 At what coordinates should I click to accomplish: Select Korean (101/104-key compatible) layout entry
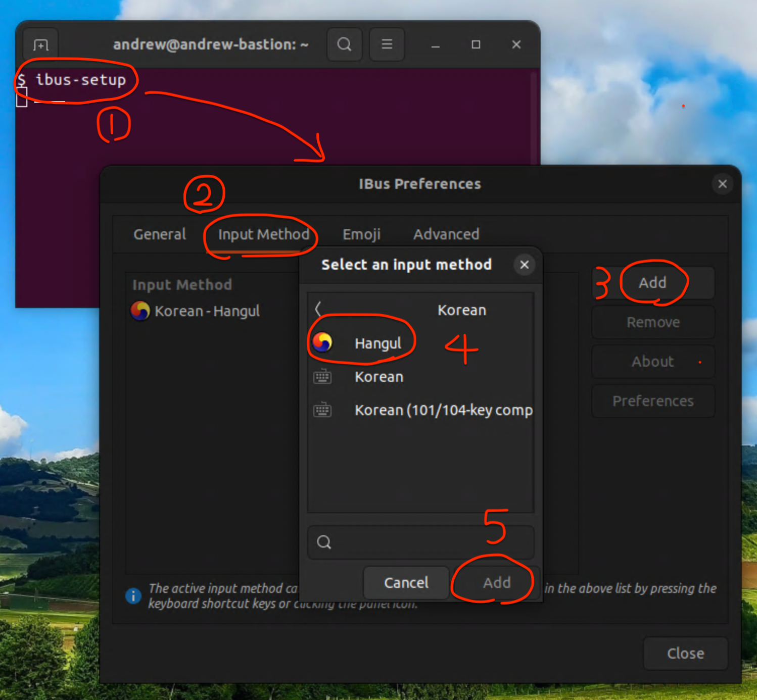[420, 410]
